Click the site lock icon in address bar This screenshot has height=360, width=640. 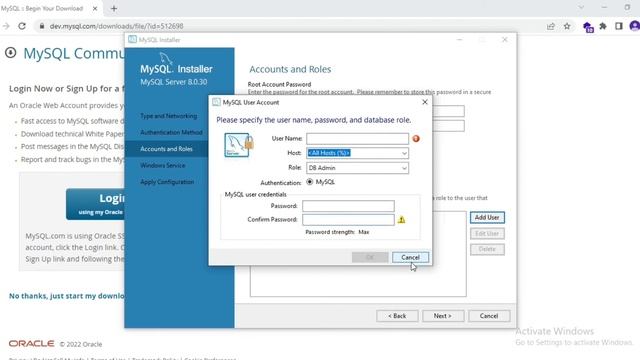pos(42,26)
